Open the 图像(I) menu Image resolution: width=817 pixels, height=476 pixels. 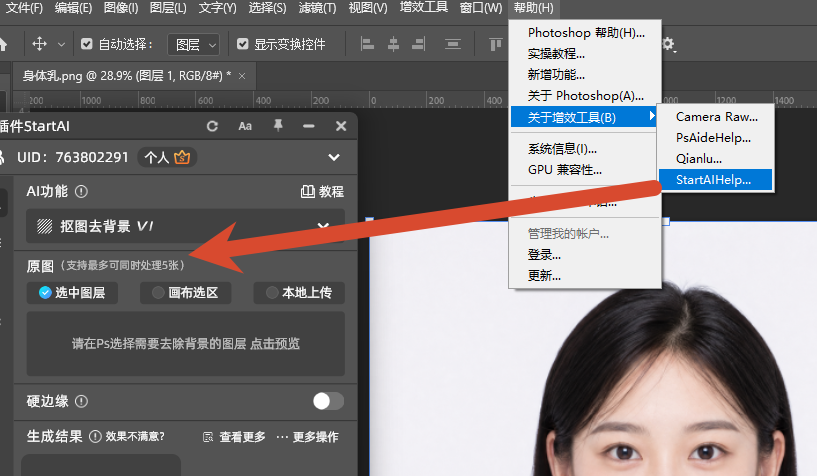pos(121,8)
